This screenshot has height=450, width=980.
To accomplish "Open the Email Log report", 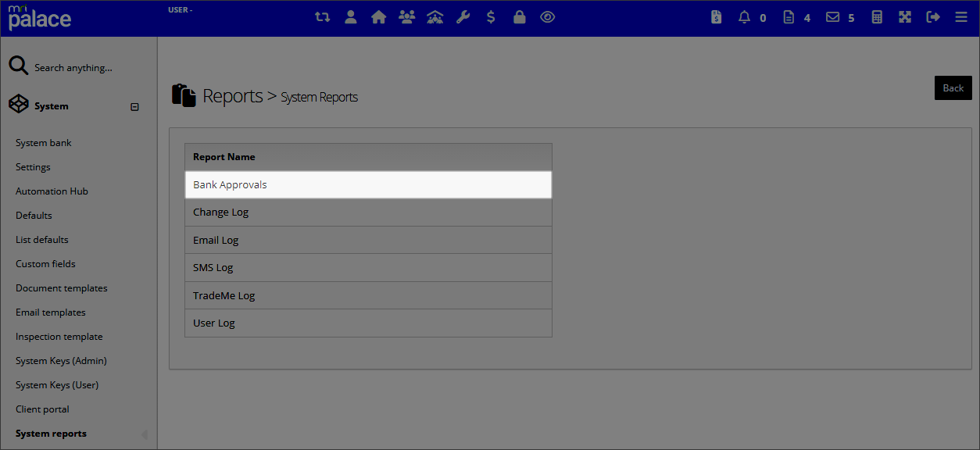I will pyautogui.click(x=368, y=240).
